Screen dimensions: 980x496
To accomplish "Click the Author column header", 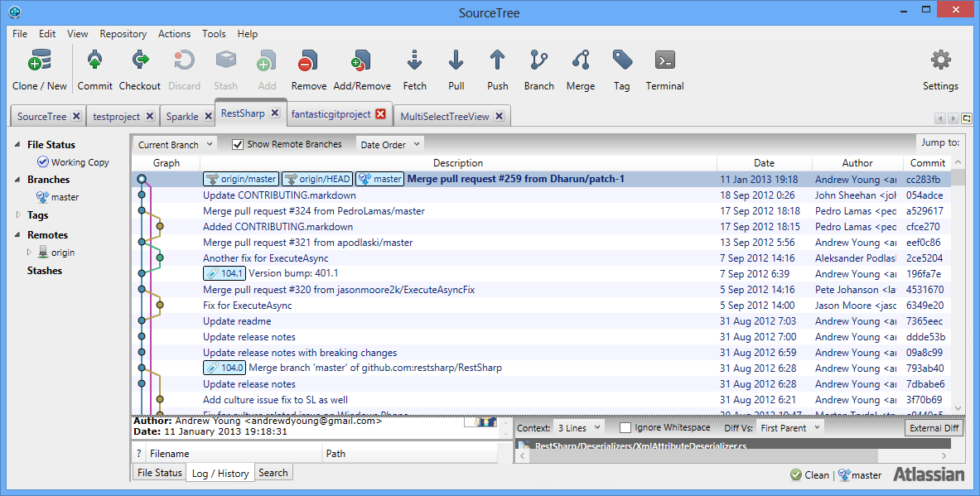I will (857, 163).
